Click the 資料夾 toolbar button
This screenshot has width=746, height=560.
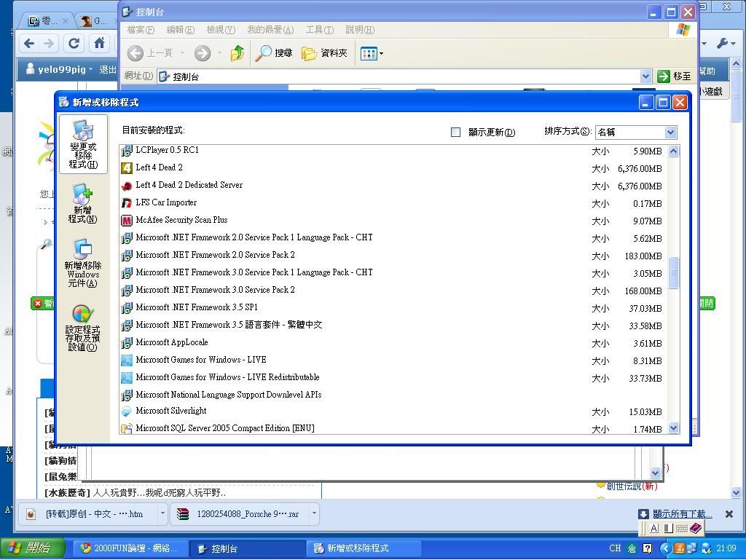[325, 53]
